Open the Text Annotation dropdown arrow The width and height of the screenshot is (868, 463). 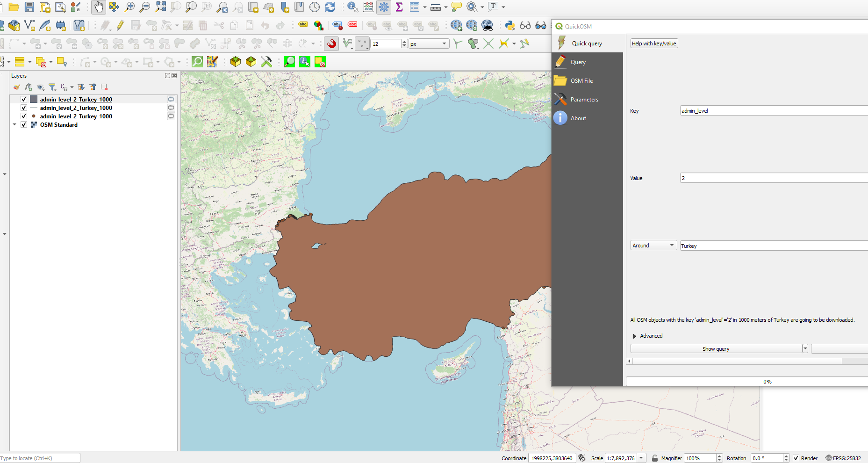point(503,7)
